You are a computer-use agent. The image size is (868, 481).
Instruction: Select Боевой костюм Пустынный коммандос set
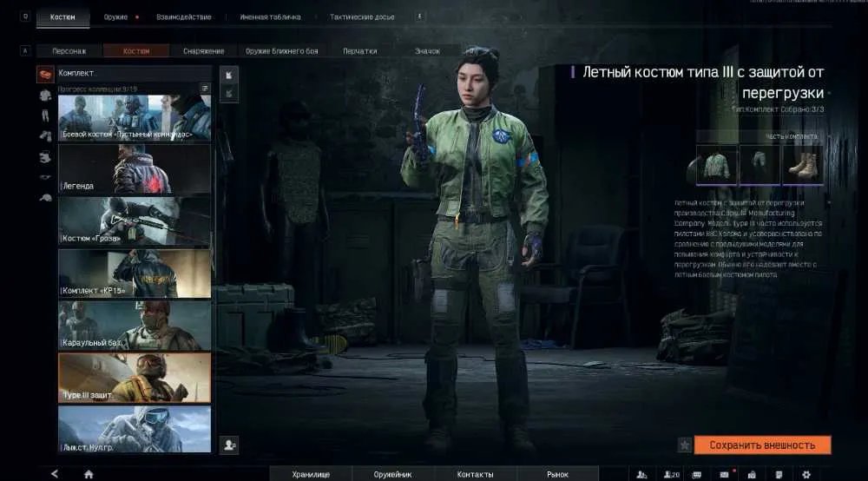135,118
